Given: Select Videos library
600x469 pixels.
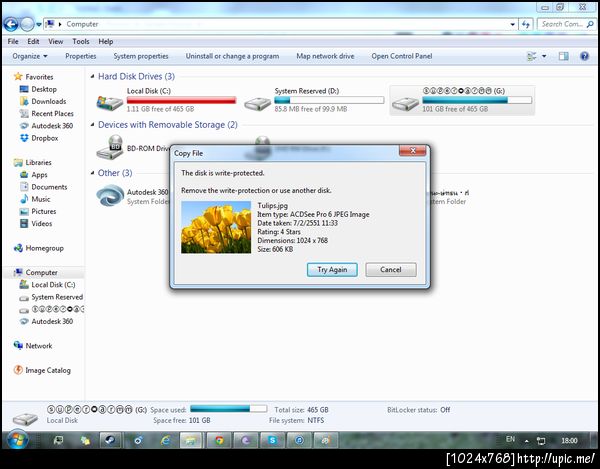Looking at the screenshot, I should point(36,224).
